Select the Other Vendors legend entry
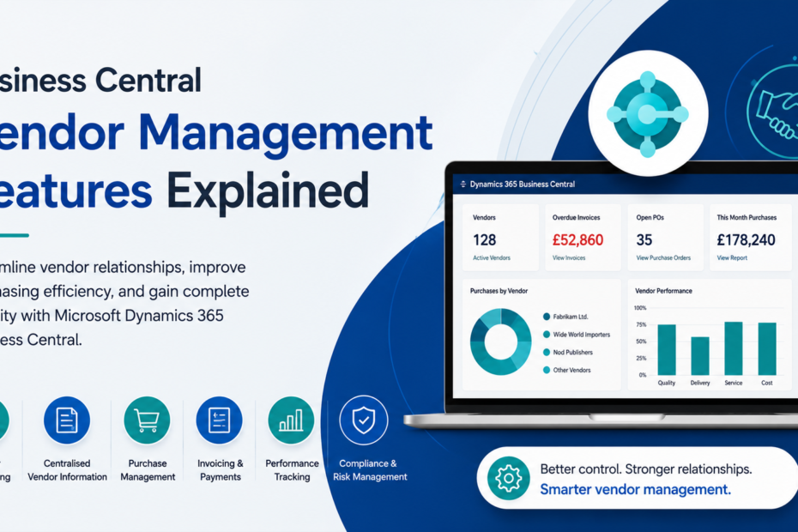 (567, 370)
